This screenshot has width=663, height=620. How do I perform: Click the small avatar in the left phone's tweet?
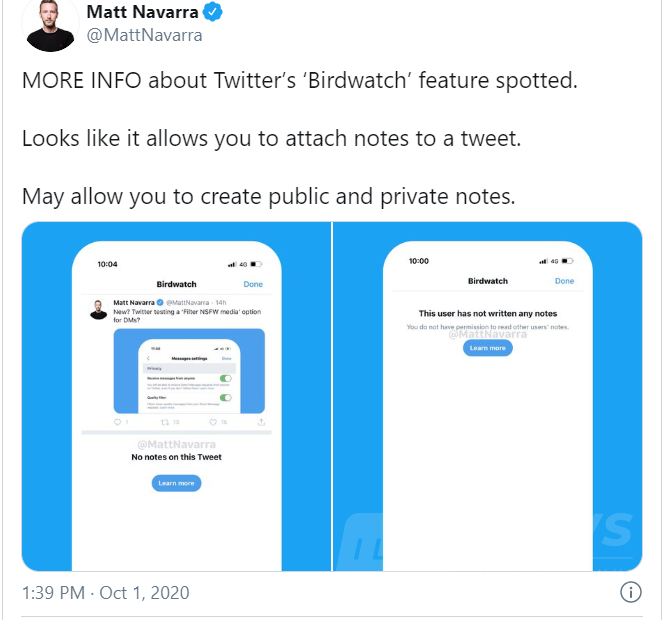click(97, 311)
